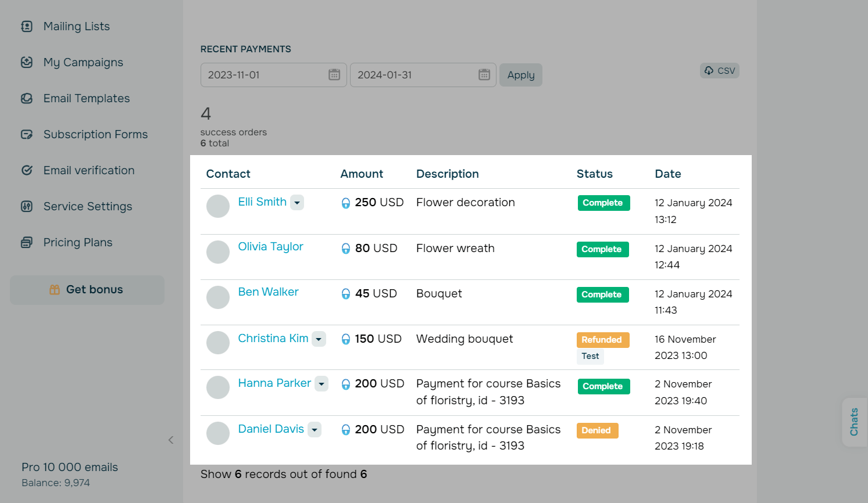
Task: Click the My Campaigns sidebar icon
Action: [27, 62]
